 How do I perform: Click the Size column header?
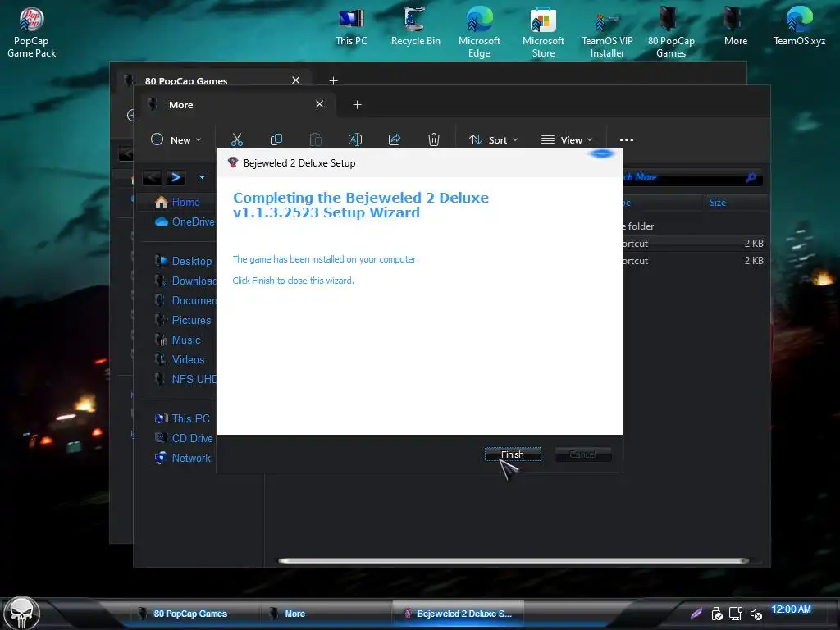coord(735,203)
